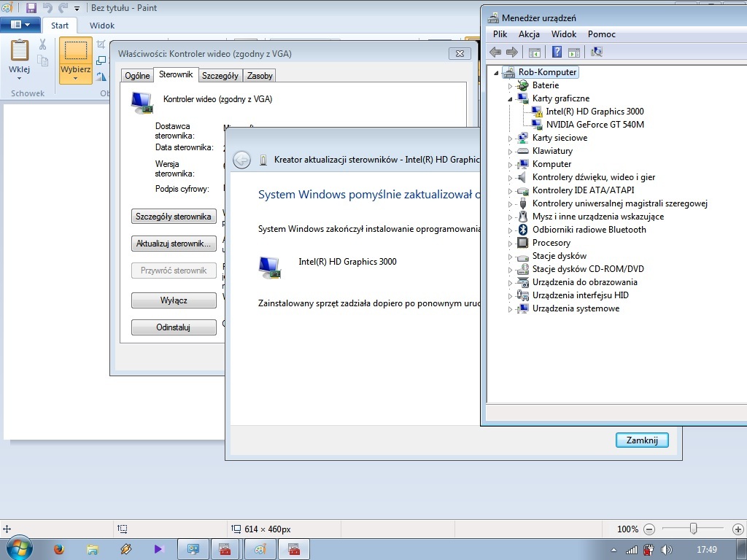Switch to the Start ribbon tab in Paint
The height and width of the screenshot is (560, 747).
(x=60, y=26)
